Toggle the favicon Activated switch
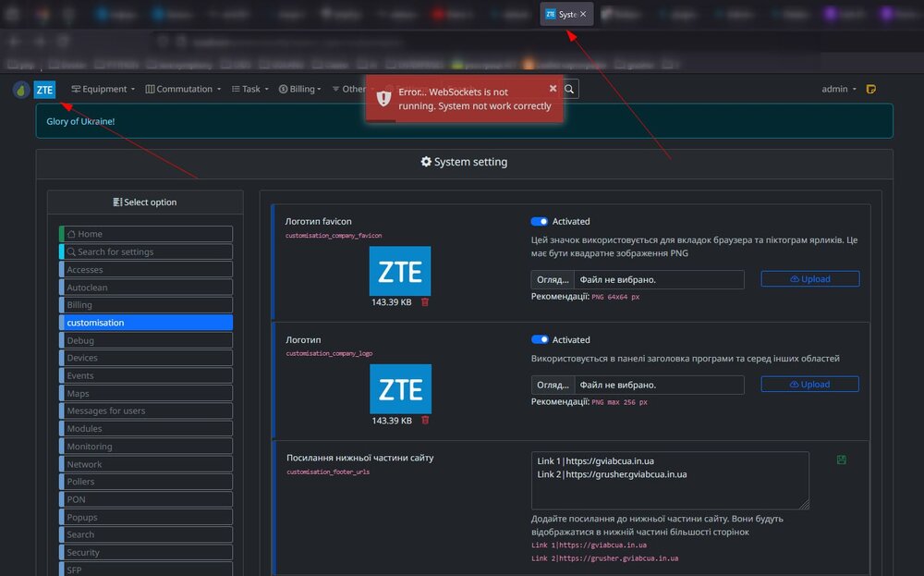924x576 pixels. tap(540, 222)
